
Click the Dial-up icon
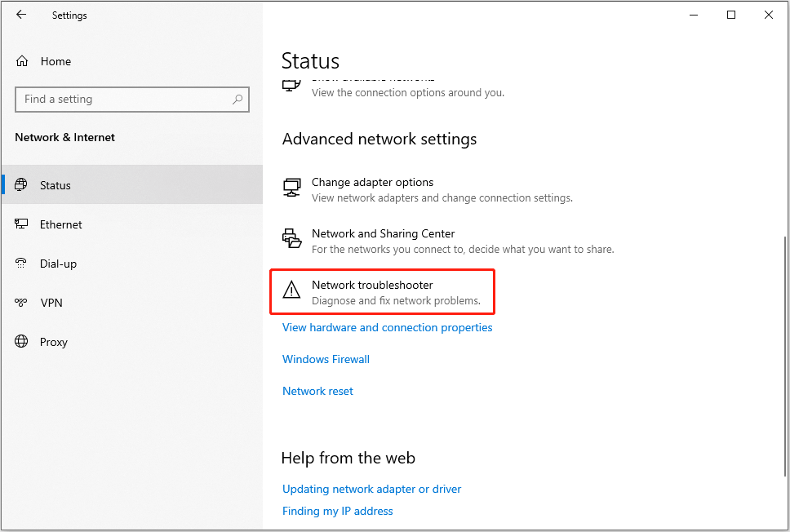(x=22, y=264)
